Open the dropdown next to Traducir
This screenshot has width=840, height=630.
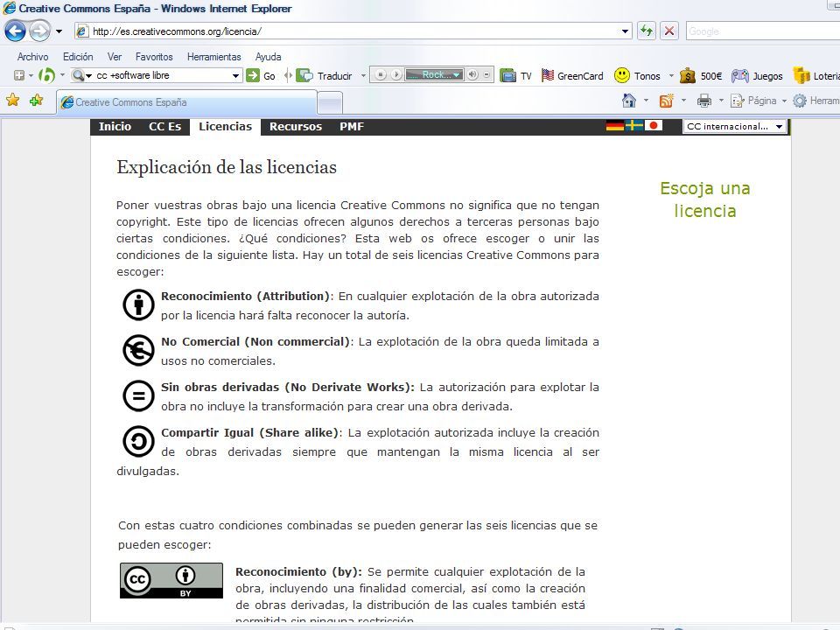coord(363,76)
